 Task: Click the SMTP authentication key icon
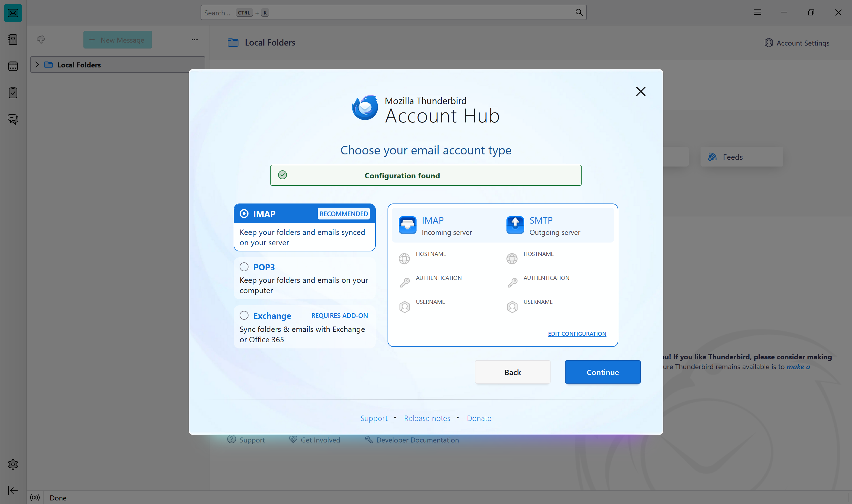pos(512,282)
